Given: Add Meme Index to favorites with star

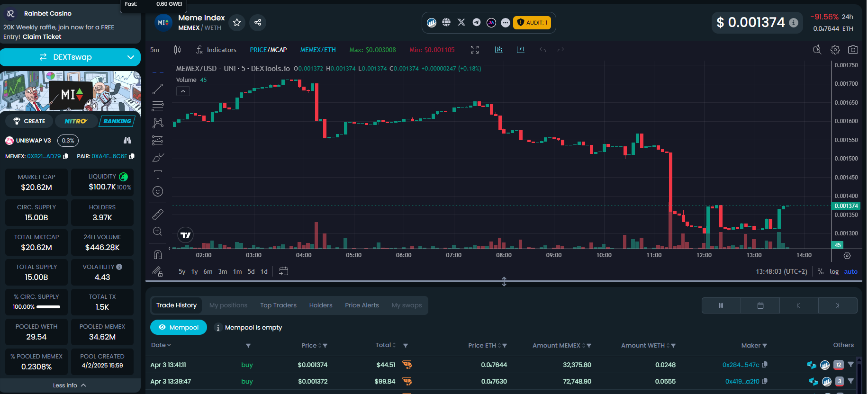Looking at the screenshot, I should (x=237, y=22).
